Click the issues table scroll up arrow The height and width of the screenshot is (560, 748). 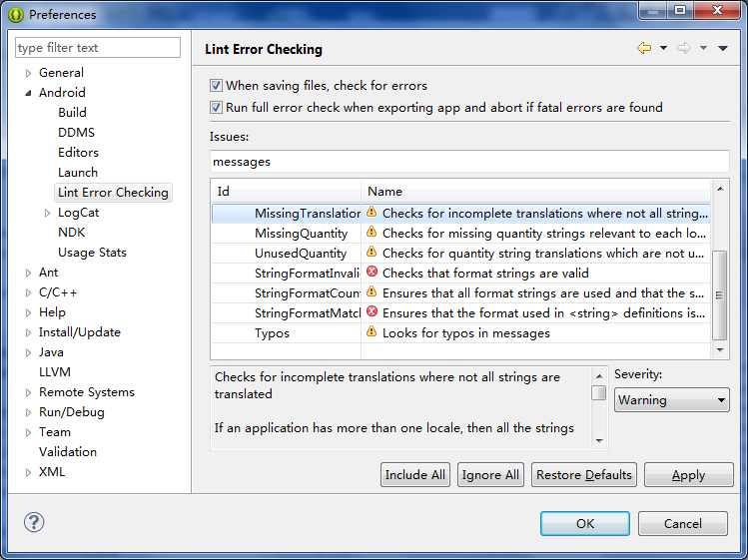(720, 189)
